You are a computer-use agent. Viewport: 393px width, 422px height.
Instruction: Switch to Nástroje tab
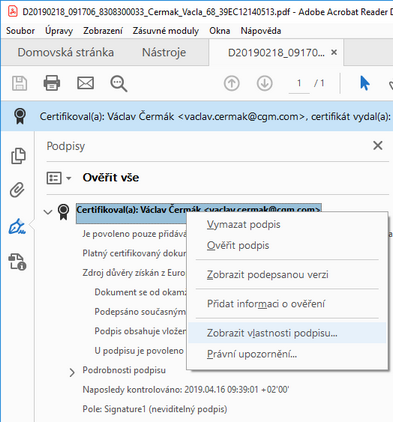click(x=164, y=53)
